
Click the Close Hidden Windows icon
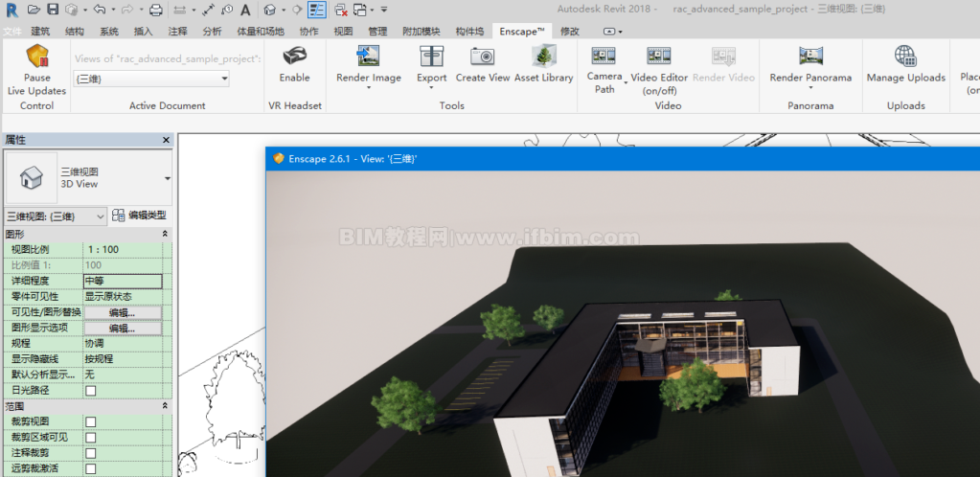[x=341, y=10]
